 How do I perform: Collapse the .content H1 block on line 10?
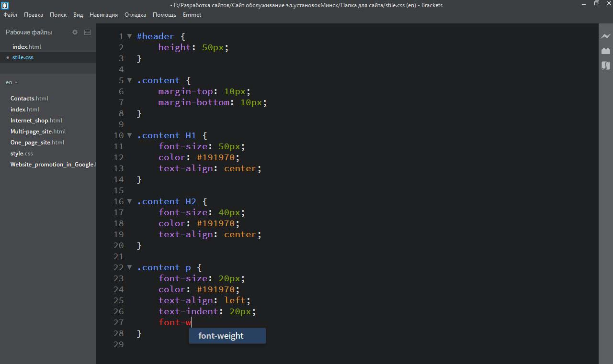(130, 135)
